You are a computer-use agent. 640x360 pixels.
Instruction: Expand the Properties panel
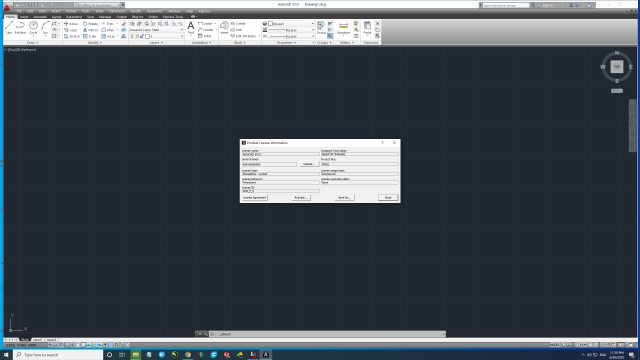coord(286,42)
